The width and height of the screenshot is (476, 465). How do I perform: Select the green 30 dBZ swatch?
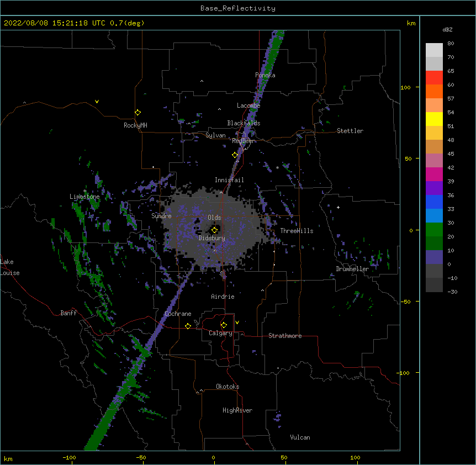434,230
